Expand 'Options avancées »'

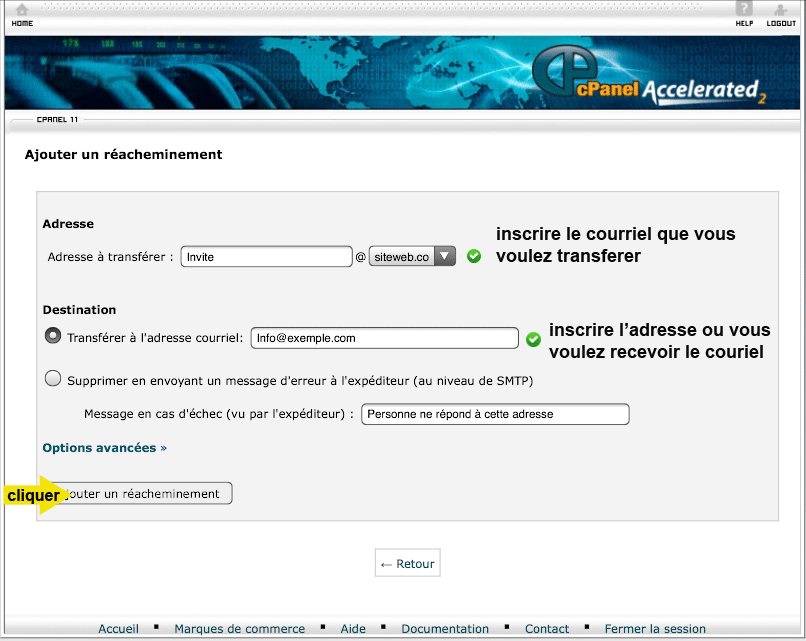(x=104, y=448)
